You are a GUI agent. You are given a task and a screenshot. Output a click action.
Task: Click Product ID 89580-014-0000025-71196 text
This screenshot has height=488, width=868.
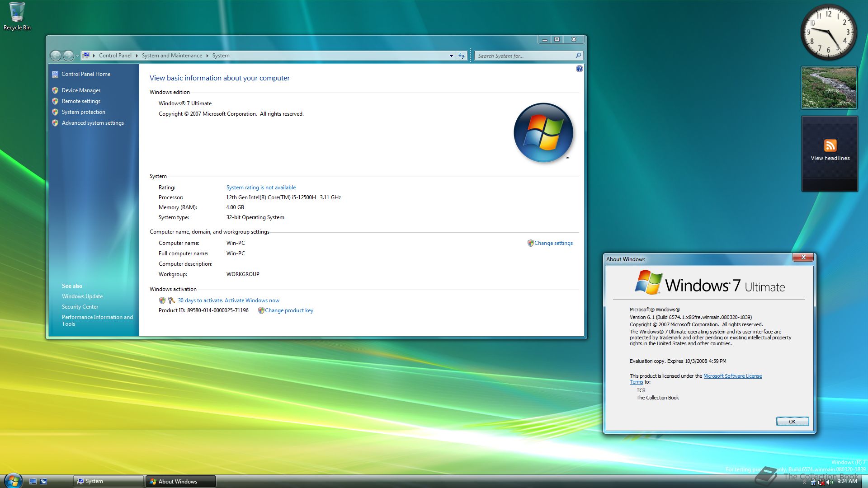(203, 310)
